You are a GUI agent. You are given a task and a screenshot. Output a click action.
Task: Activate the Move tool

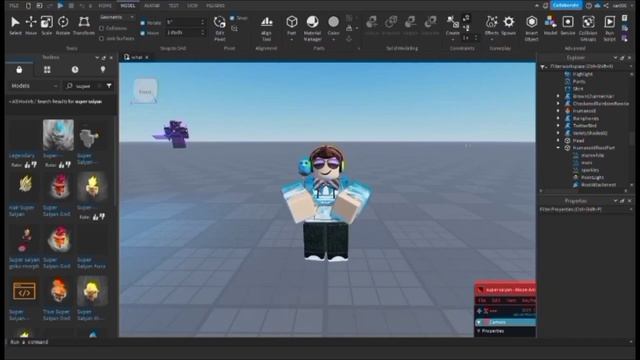tap(31, 25)
